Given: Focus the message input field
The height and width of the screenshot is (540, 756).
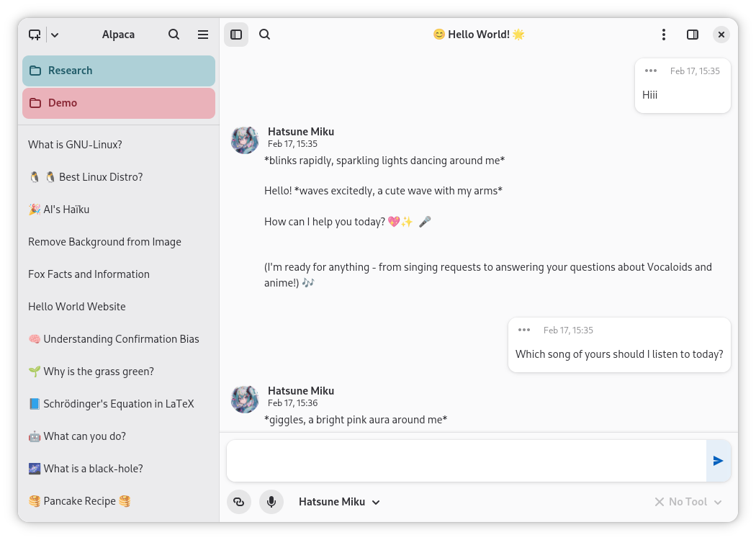Looking at the screenshot, I should pos(467,461).
